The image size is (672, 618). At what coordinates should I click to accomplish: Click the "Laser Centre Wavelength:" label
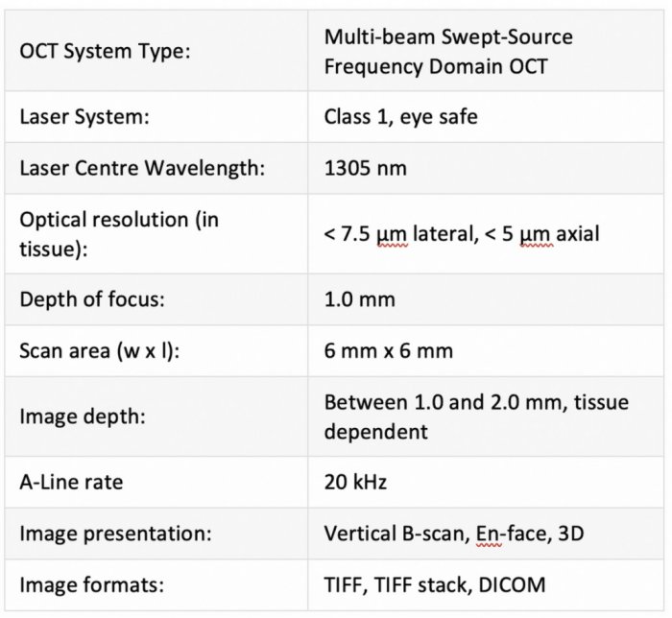[141, 168]
